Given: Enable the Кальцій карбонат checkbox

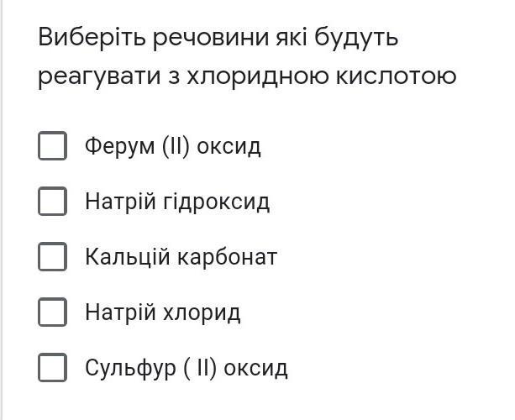Looking at the screenshot, I should pos(52,256).
